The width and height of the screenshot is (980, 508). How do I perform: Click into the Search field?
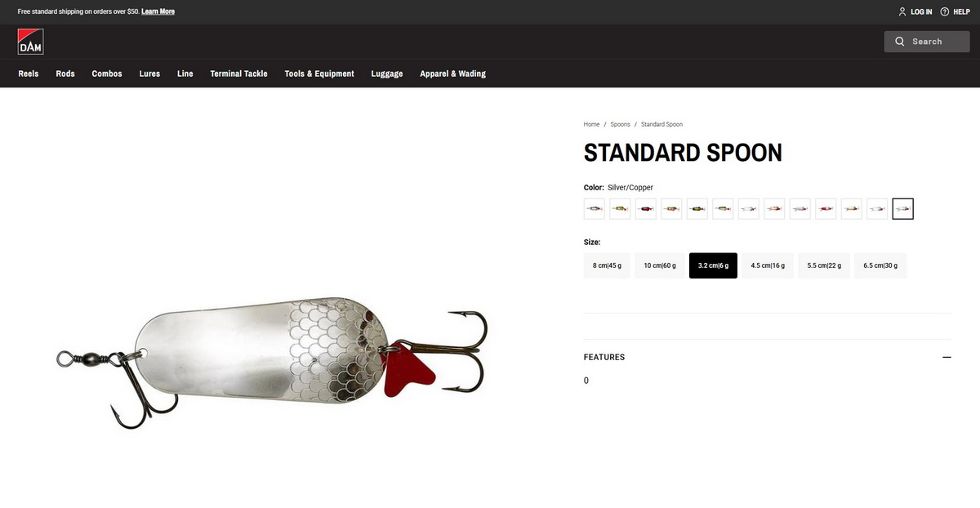pos(927,42)
